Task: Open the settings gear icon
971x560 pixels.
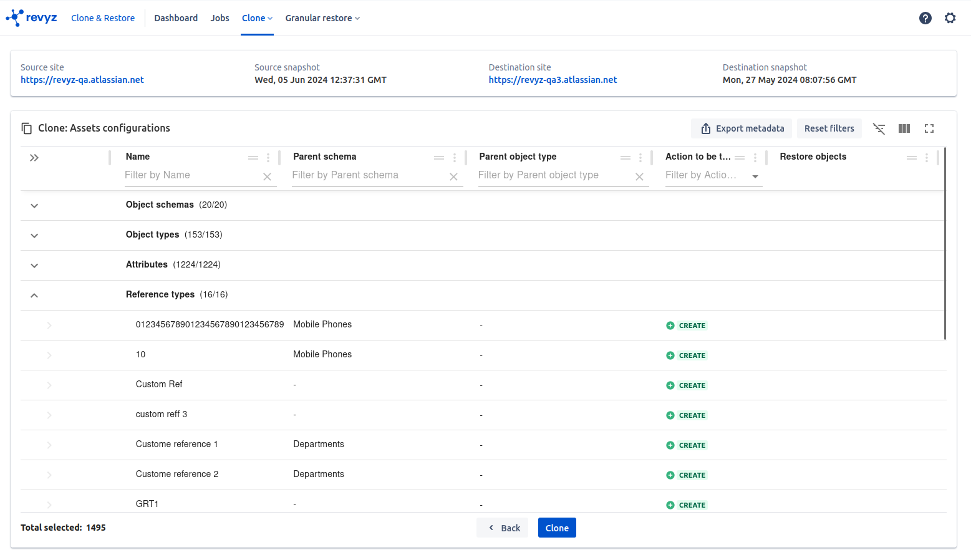Action: coord(950,18)
